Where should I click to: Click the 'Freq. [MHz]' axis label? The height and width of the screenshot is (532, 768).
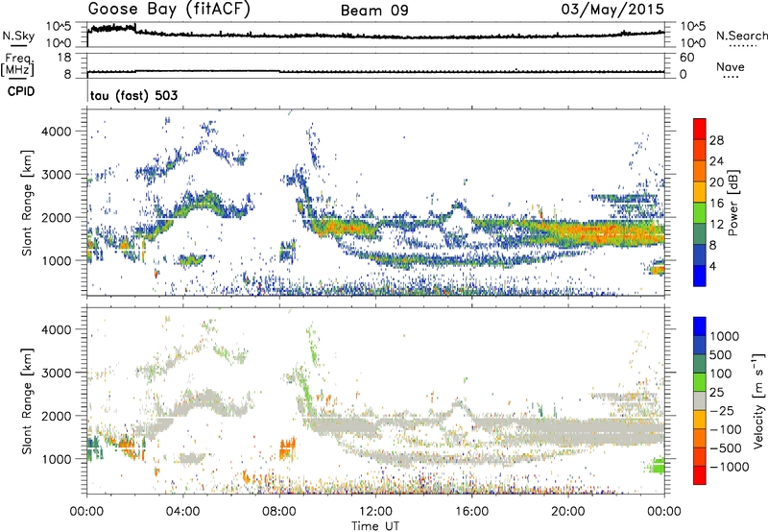click(17, 64)
